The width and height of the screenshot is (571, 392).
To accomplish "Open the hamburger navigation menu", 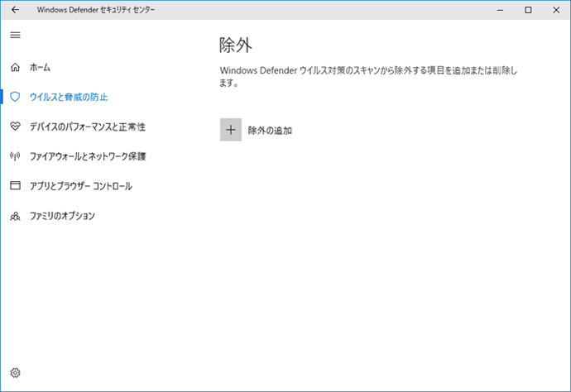I will point(15,35).
